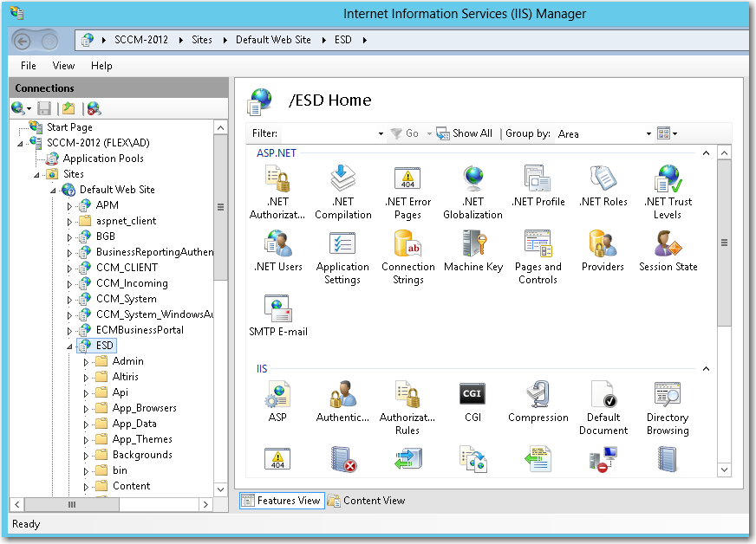Click the Save icon in Connections toolbar
The height and width of the screenshot is (544, 756).
tap(44, 108)
